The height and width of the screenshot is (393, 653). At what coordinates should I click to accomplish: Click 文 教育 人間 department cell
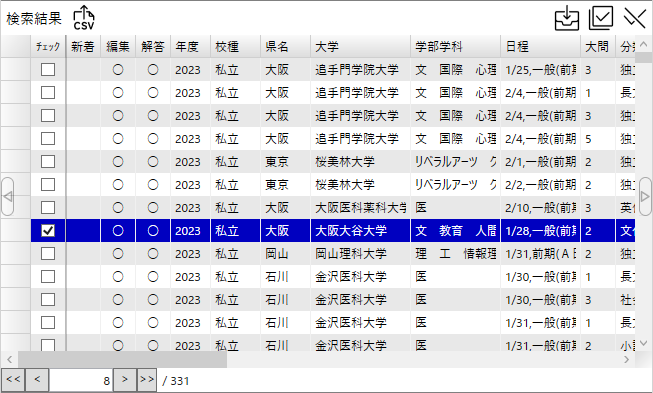coord(455,230)
